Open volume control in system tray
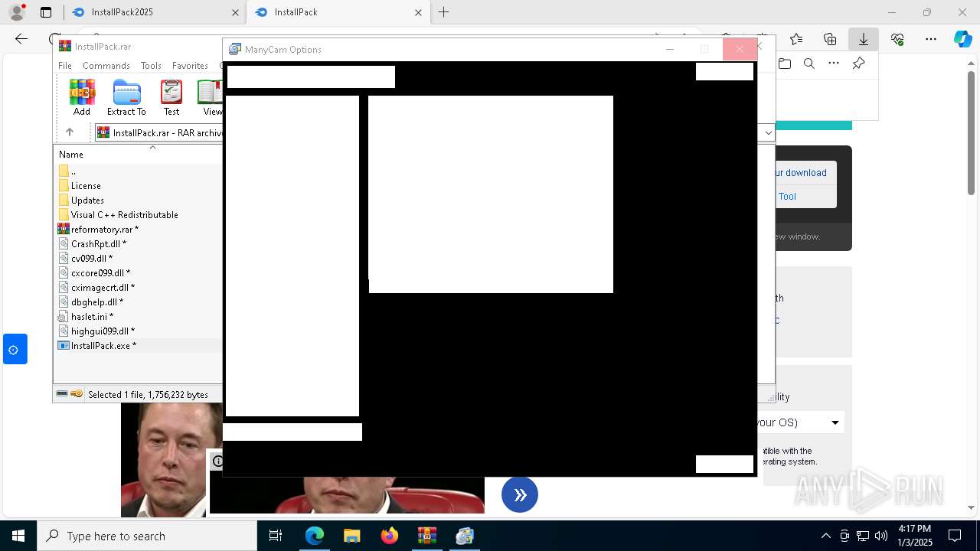The width and height of the screenshot is (980, 551). 881,536
